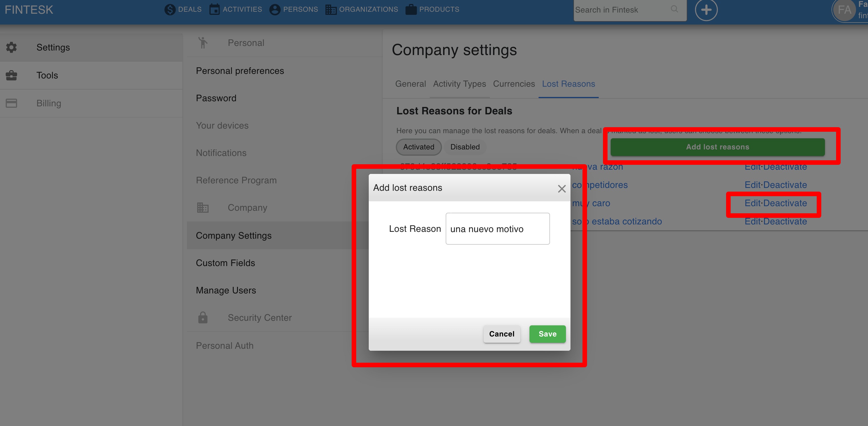Select the Disabled filter chip
868x426 pixels.
[465, 147]
